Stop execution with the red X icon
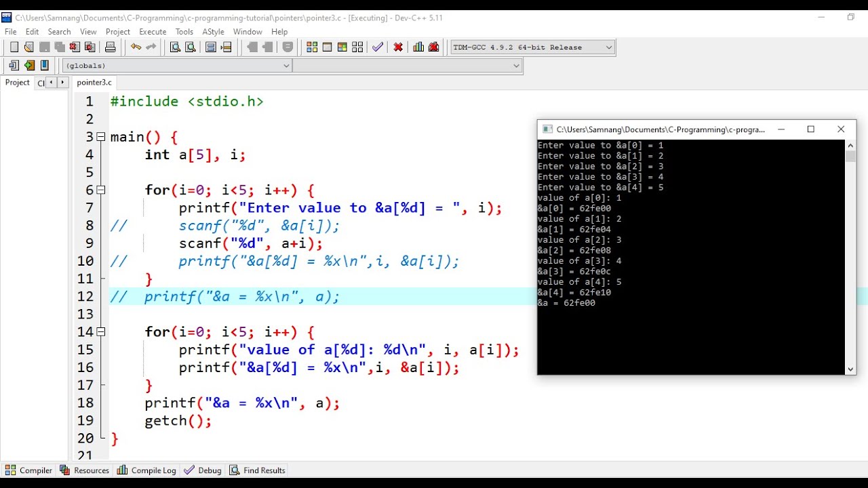This screenshot has height=488, width=868. pyautogui.click(x=398, y=47)
